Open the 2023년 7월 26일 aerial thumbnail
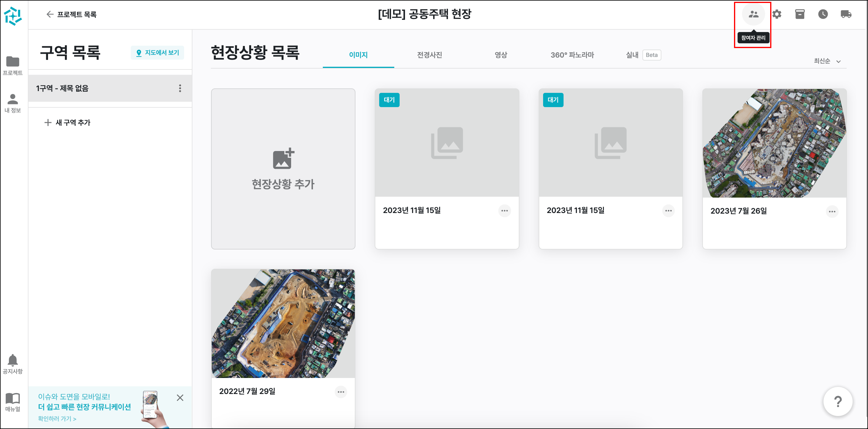Viewport: 868px width, 429px height. point(774,143)
